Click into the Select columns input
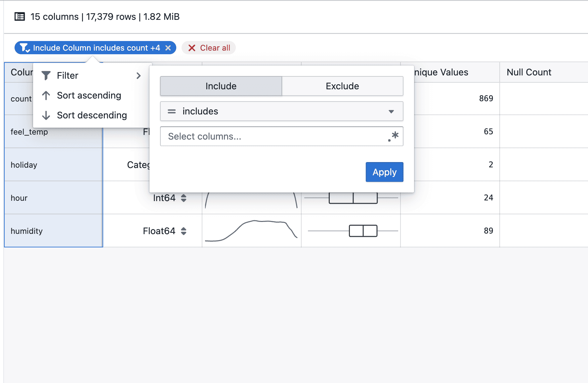The image size is (588, 383). pos(274,136)
